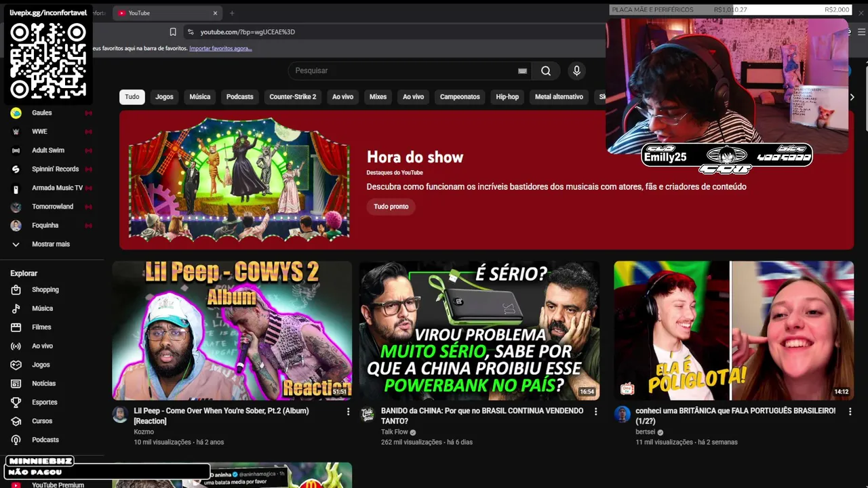
Task: Open the on-screen keyboard icon in search box
Action: (522, 70)
